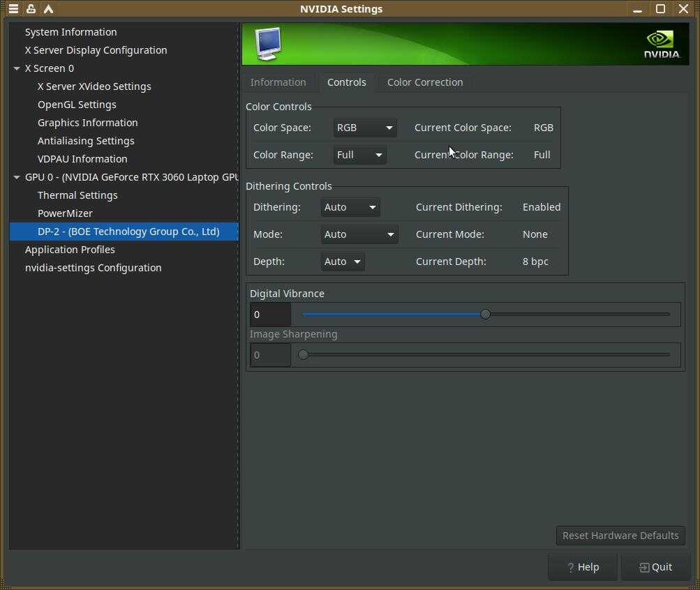Image resolution: width=700 pixels, height=590 pixels.
Task: Open the dithering Mode dropdown
Action: point(359,234)
